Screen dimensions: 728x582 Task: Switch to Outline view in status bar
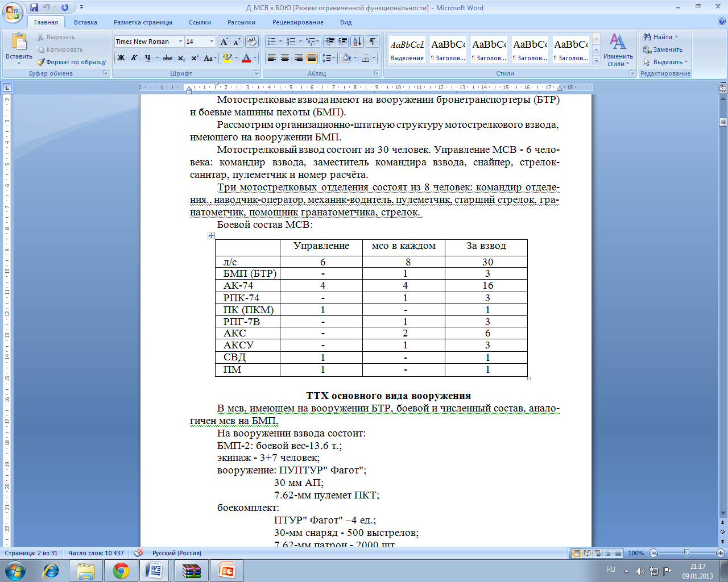[607, 553]
